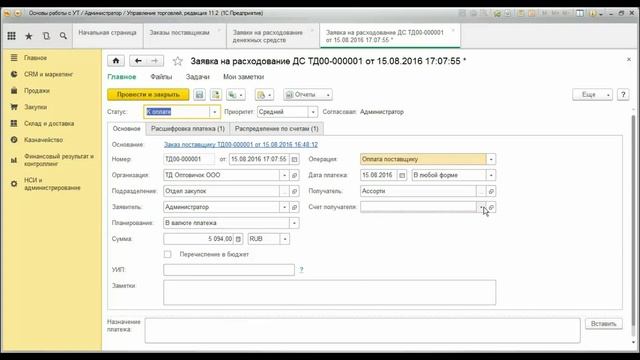Open Favorites star in top panel

(x=29, y=36)
